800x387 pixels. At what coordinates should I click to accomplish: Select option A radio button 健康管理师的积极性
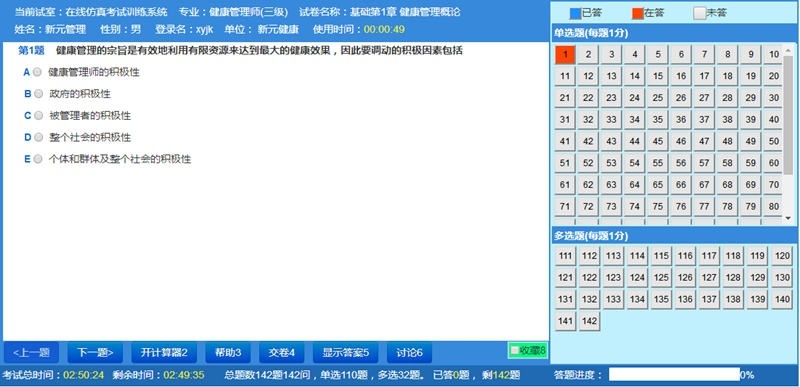coord(37,72)
